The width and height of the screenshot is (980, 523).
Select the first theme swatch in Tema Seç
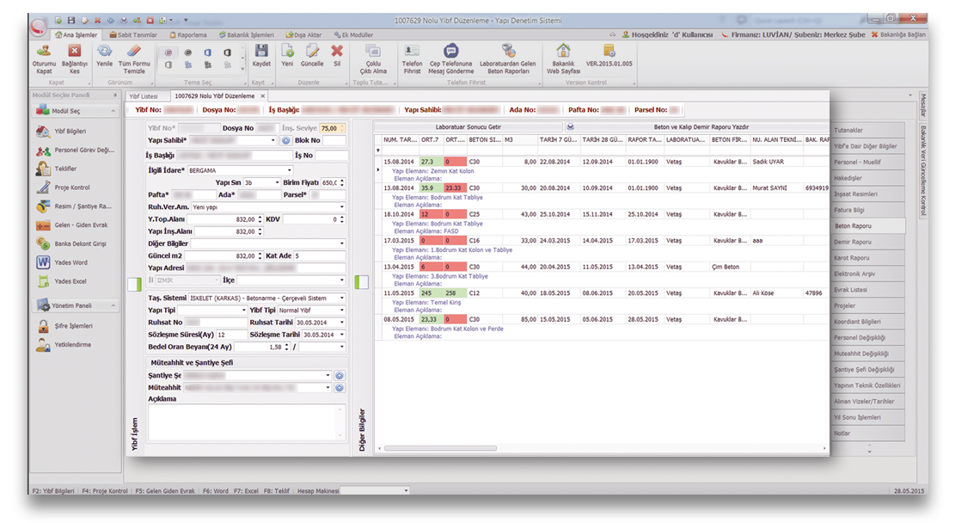(166, 52)
